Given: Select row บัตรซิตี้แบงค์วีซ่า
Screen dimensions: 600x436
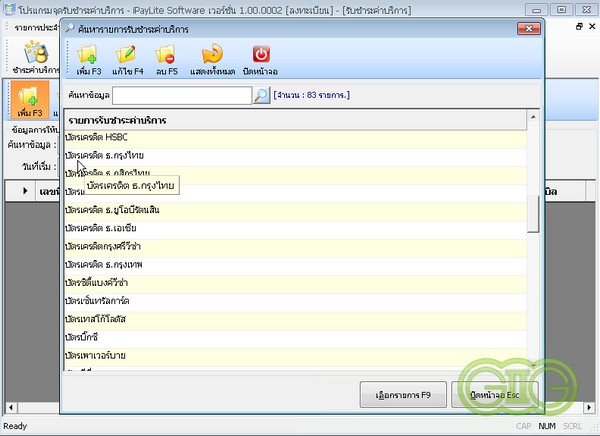Looking at the screenshot, I should 295,283.
